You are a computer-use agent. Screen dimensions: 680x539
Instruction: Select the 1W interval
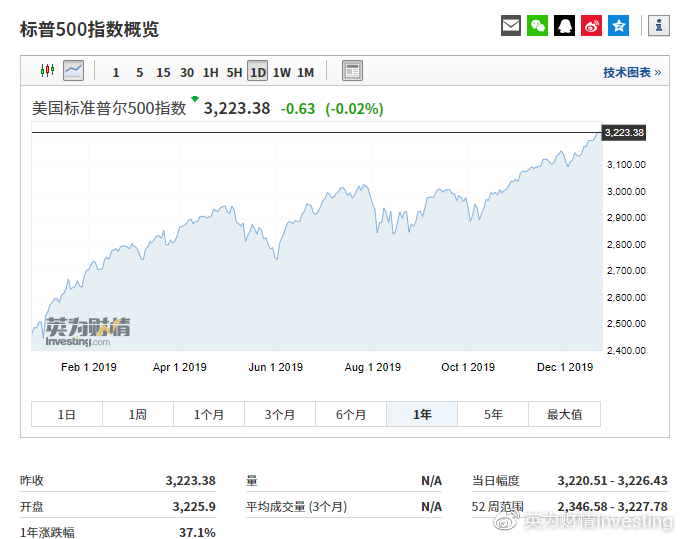point(281,72)
